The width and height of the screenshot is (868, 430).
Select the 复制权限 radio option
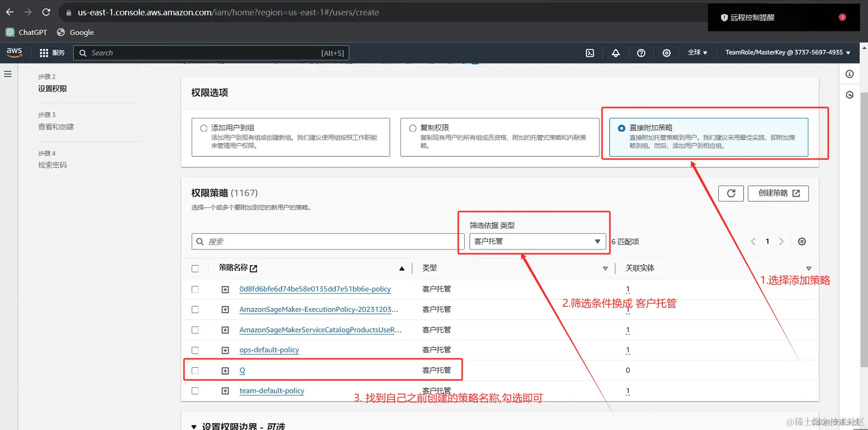pyautogui.click(x=413, y=128)
